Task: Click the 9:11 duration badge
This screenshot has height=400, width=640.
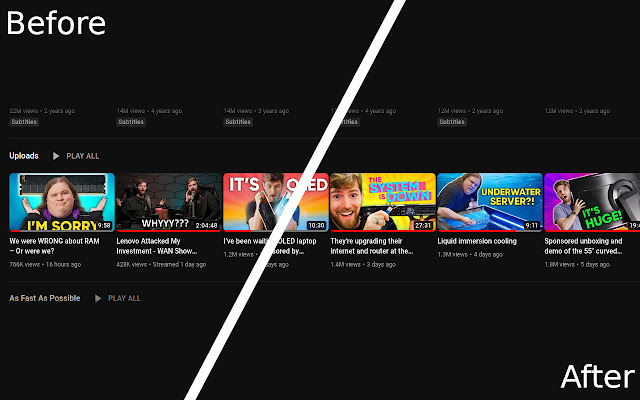Action: coord(532,225)
